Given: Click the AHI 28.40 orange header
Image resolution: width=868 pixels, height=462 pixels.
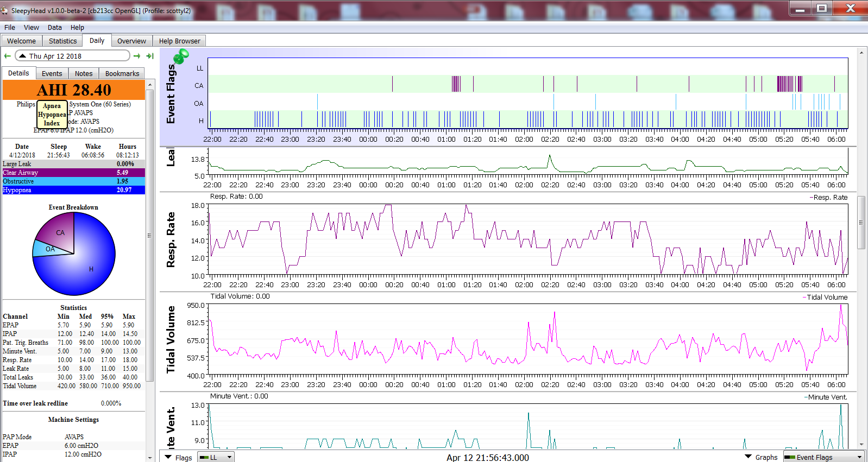Looking at the screenshot, I should click(74, 90).
